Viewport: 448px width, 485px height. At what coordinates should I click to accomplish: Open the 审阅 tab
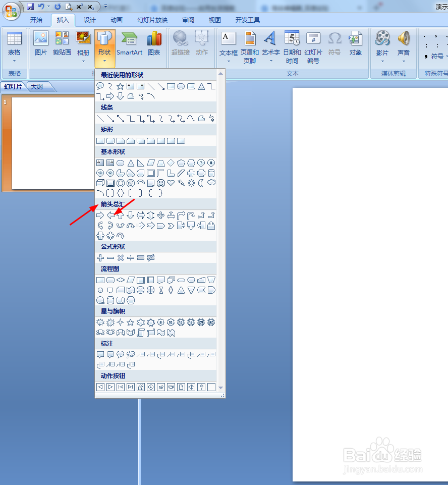click(x=188, y=20)
